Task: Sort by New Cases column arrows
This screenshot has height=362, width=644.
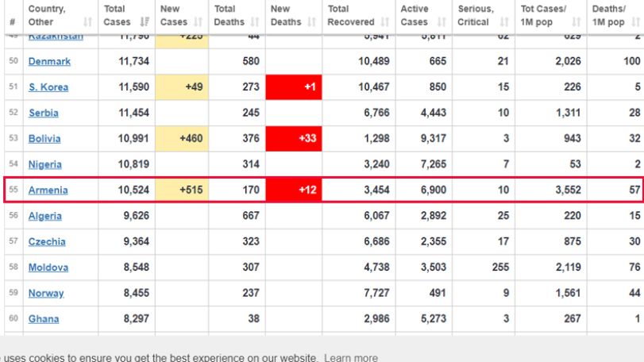Action: pos(198,21)
